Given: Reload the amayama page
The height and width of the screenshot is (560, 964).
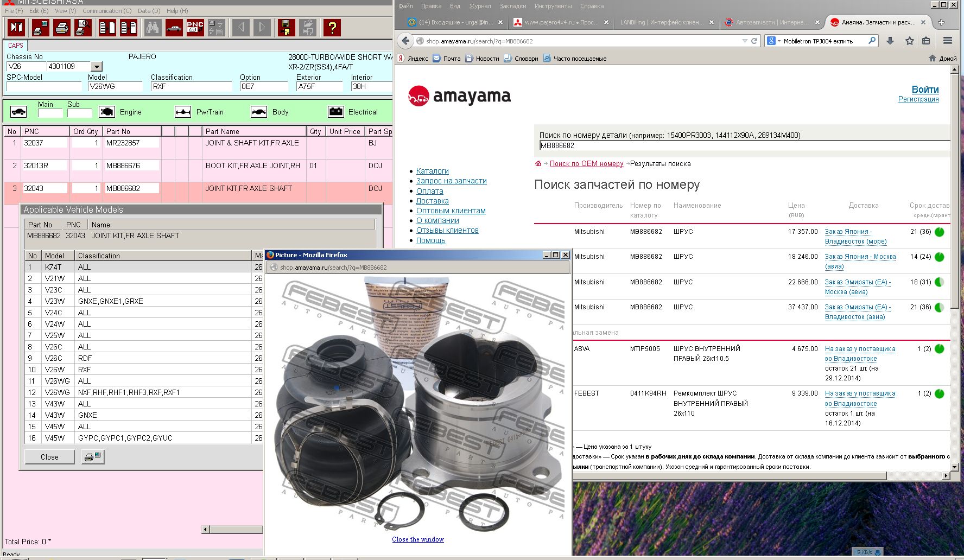Looking at the screenshot, I should (x=754, y=41).
